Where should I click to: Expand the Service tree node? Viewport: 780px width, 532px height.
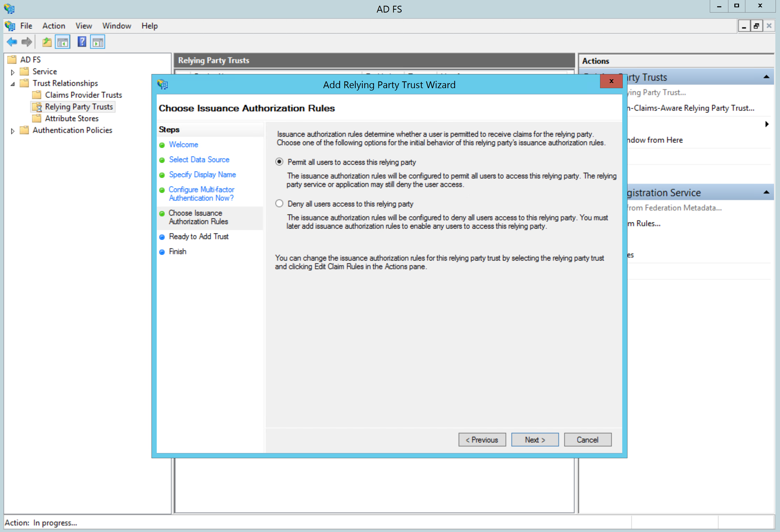point(13,72)
